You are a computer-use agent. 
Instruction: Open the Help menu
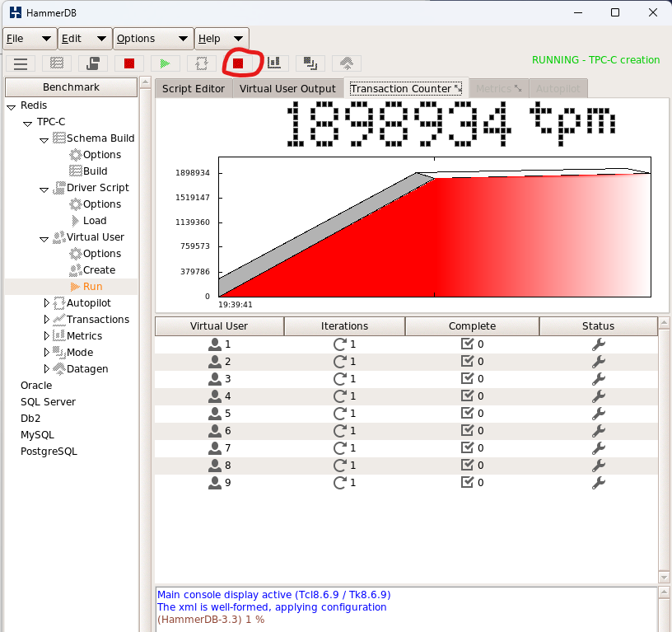(x=222, y=39)
